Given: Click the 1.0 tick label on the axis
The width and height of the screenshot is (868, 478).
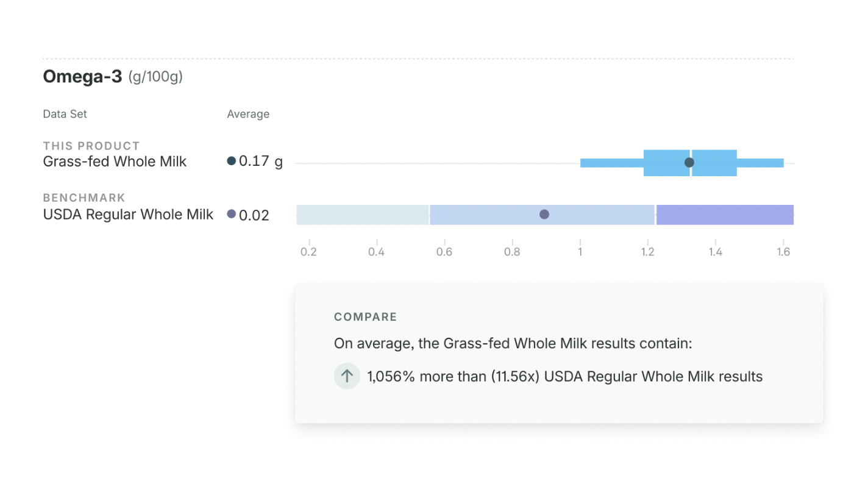Looking at the screenshot, I should coord(580,251).
